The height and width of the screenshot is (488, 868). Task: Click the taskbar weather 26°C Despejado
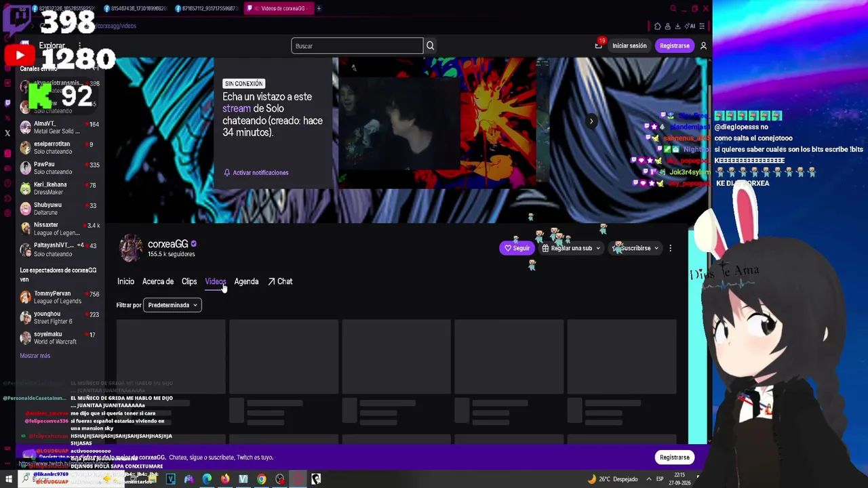(614, 479)
